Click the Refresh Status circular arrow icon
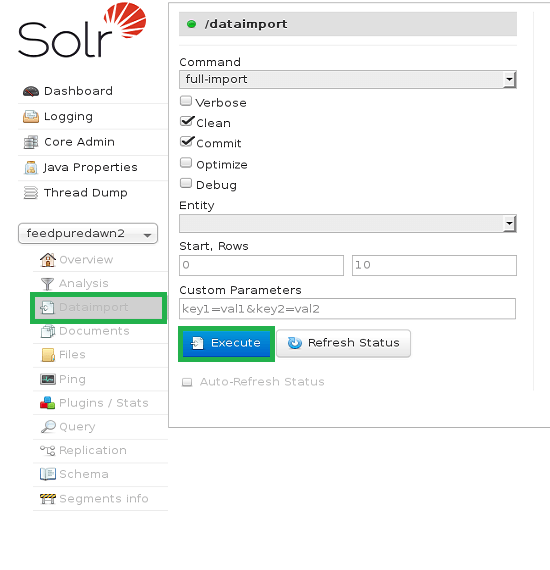Screen dimensions: 550x570 tap(294, 343)
